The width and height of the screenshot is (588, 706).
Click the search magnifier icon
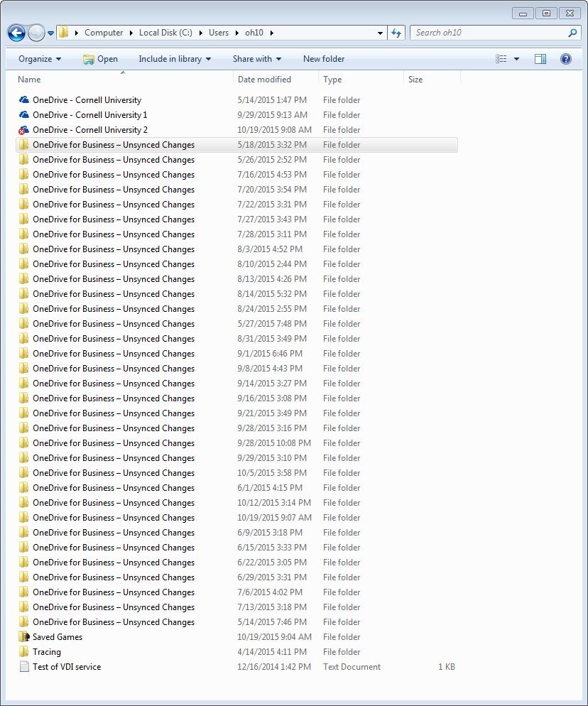click(572, 33)
